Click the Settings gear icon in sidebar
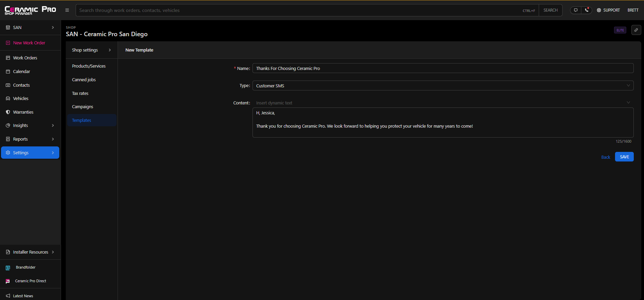Screen dimensions: 644x300 coord(8,153)
